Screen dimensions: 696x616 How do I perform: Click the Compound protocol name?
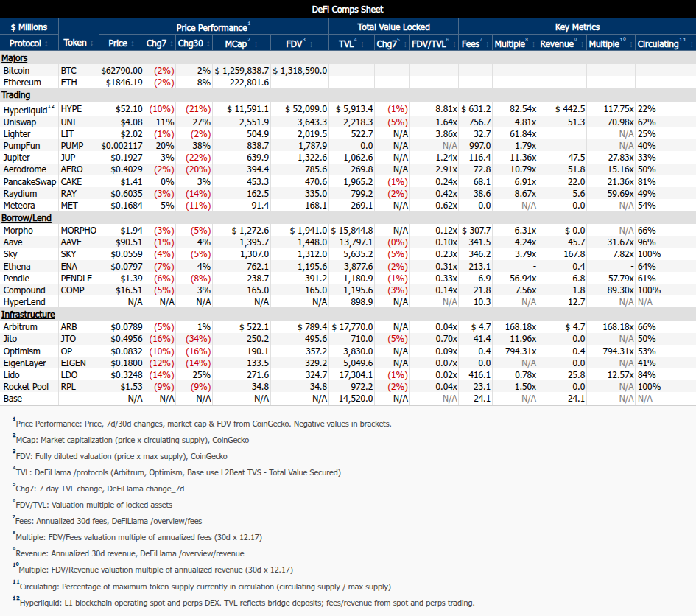tap(24, 290)
